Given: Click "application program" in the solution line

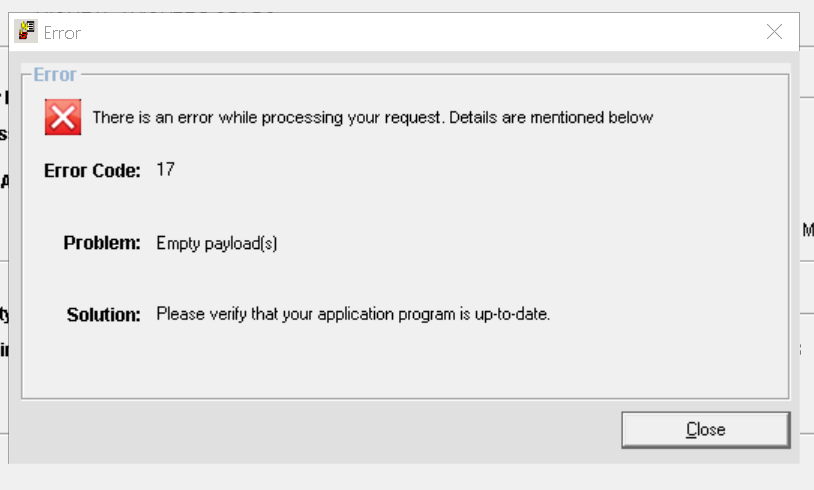Looking at the screenshot, I should pos(382,314).
